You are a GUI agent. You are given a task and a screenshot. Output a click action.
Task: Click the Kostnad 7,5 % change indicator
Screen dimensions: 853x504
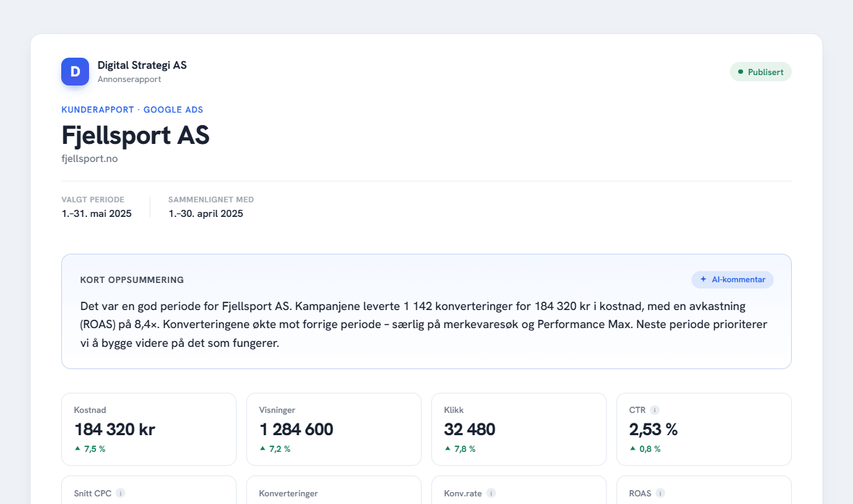click(90, 449)
